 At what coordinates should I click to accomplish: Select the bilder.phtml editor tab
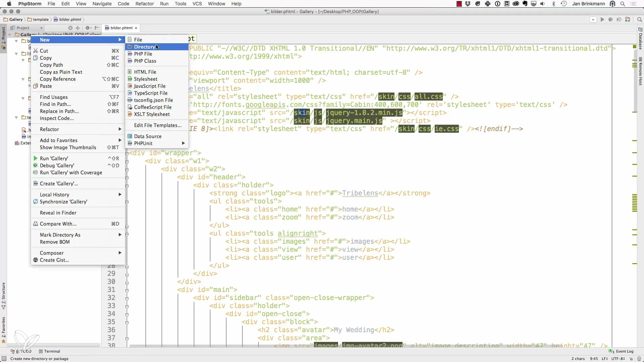click(121, 28)
